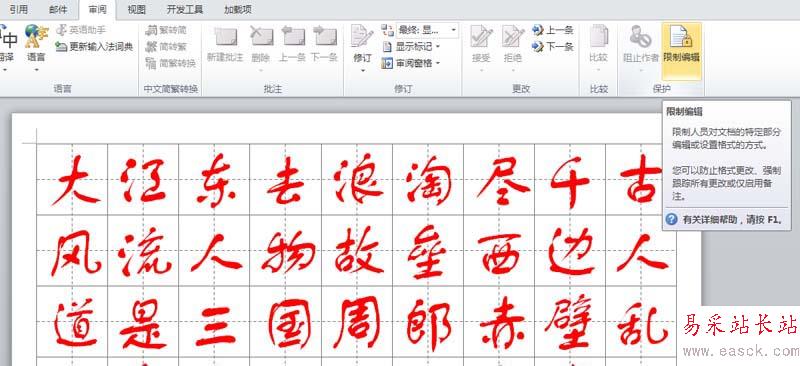Click help icon in Restrict Editing tooltip
Screen dimensions: 800x366
(672, 219)
